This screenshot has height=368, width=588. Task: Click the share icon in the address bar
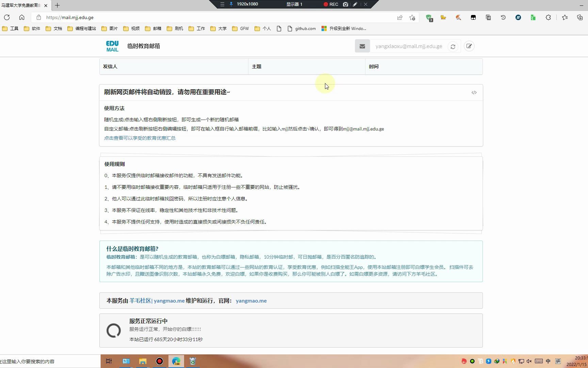pos(399,17)
